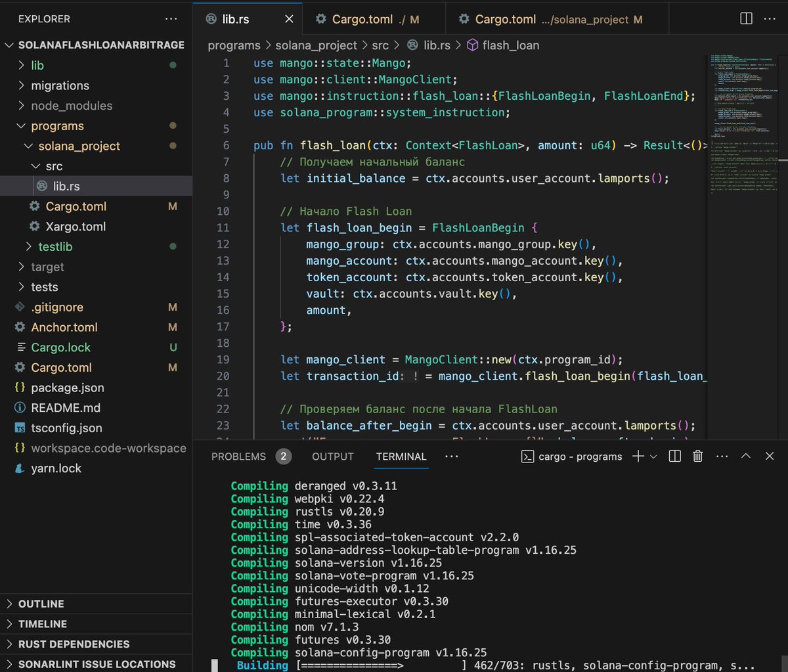This screenshot has width=788, height=672.
Task: Expand the testlib folder
Action: coord(97,246)
